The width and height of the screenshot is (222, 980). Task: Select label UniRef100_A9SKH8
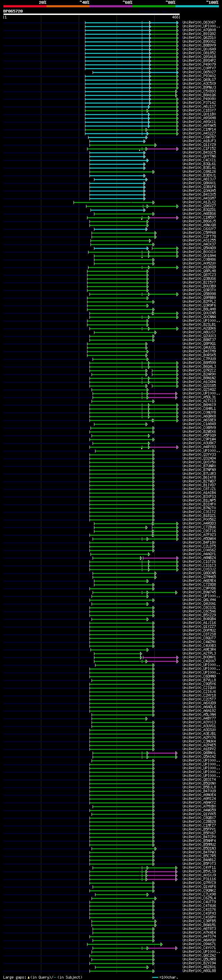[199, 118]
